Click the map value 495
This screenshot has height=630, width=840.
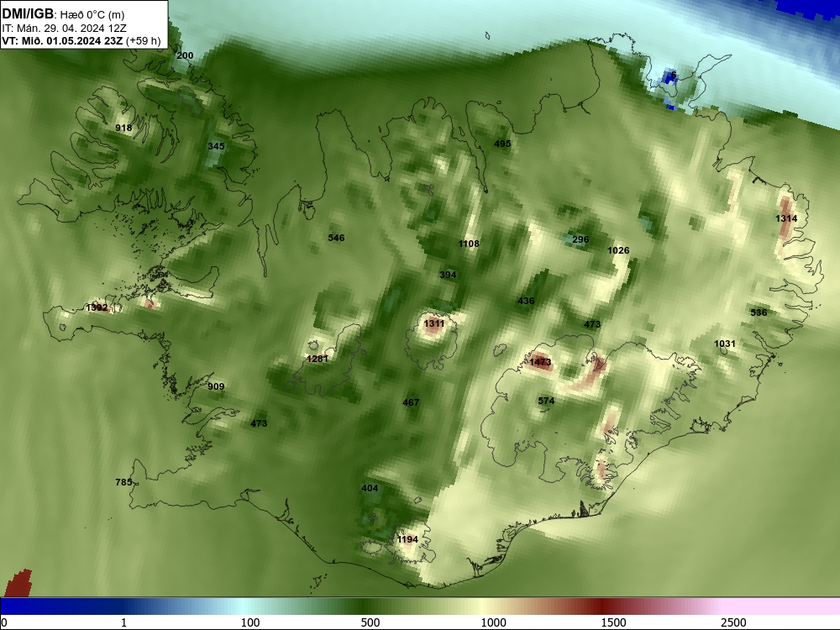(x=502, y=144)
